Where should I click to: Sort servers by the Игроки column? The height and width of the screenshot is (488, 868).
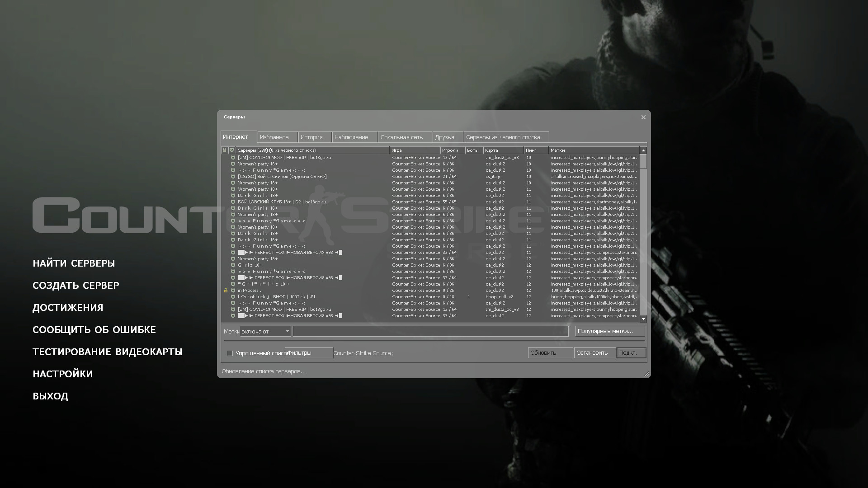tap(453, 150)
